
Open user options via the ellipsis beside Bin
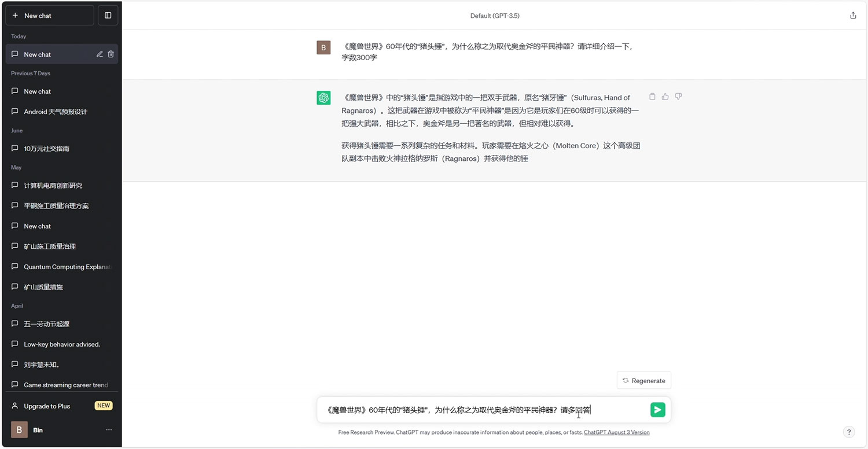click(108, 429)
